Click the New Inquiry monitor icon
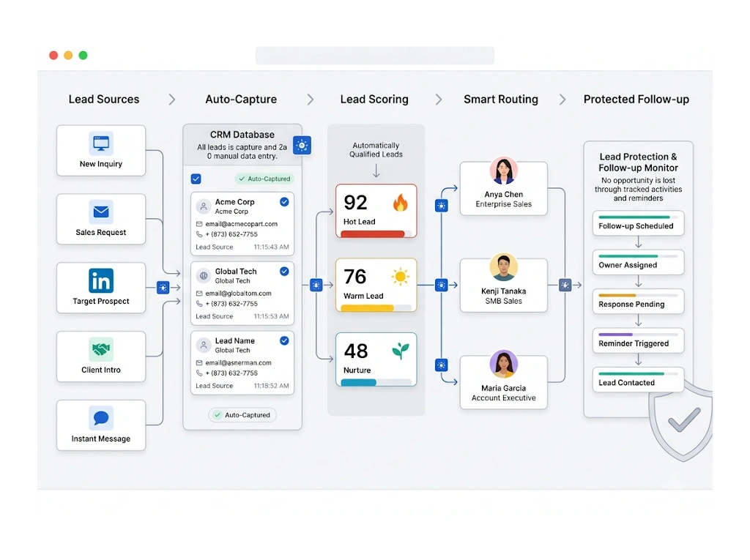750x560 pixels. coord(101,143)
